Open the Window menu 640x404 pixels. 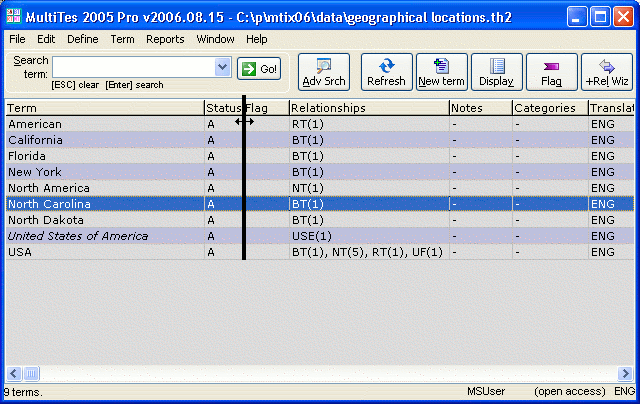216,39
